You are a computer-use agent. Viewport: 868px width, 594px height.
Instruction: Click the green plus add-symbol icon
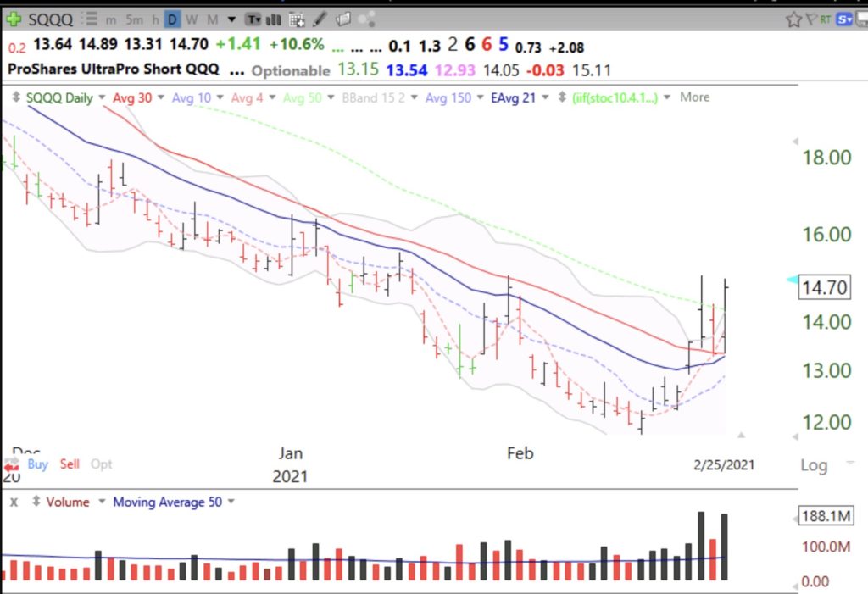coord(14,19)
